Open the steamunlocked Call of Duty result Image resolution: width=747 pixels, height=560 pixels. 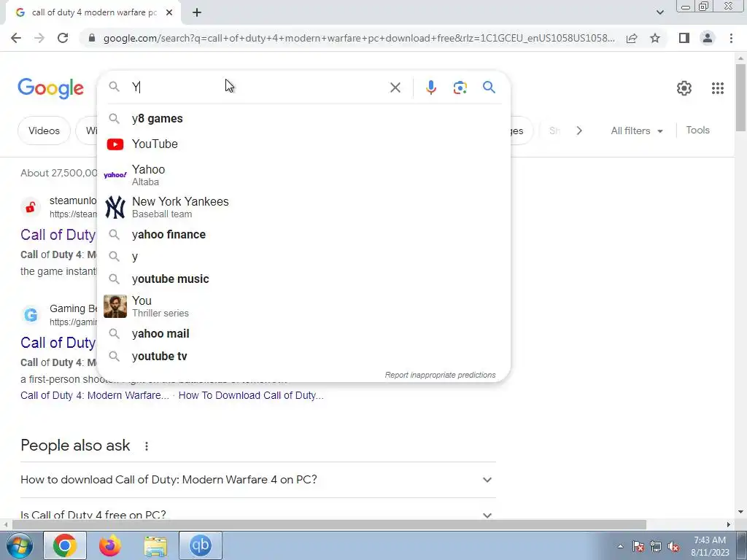click(x=58, y=235)
